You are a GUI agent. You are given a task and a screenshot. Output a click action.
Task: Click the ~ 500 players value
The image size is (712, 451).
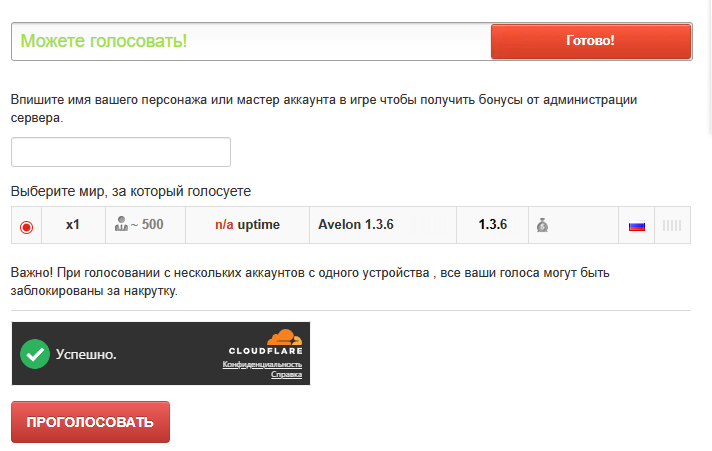147,224
